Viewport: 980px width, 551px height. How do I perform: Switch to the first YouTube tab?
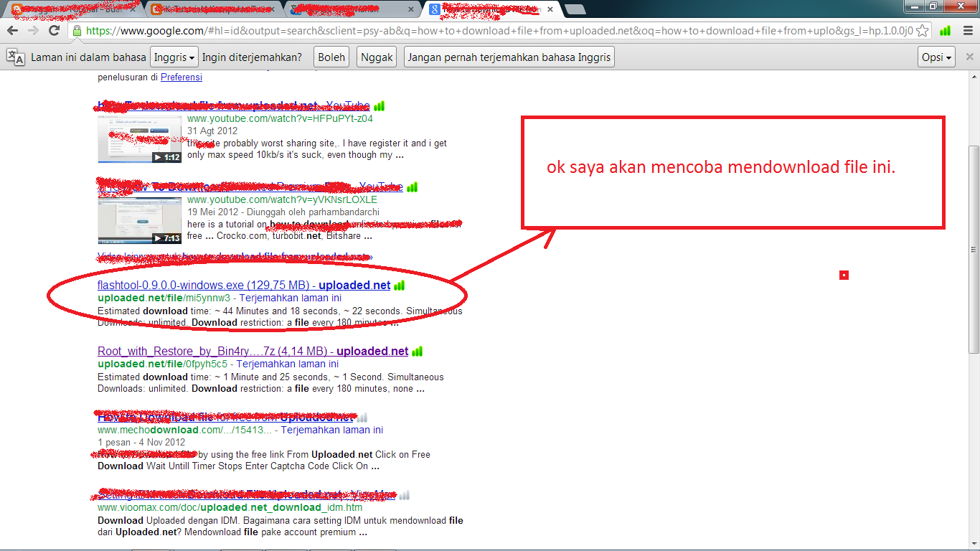click(72, 10)
